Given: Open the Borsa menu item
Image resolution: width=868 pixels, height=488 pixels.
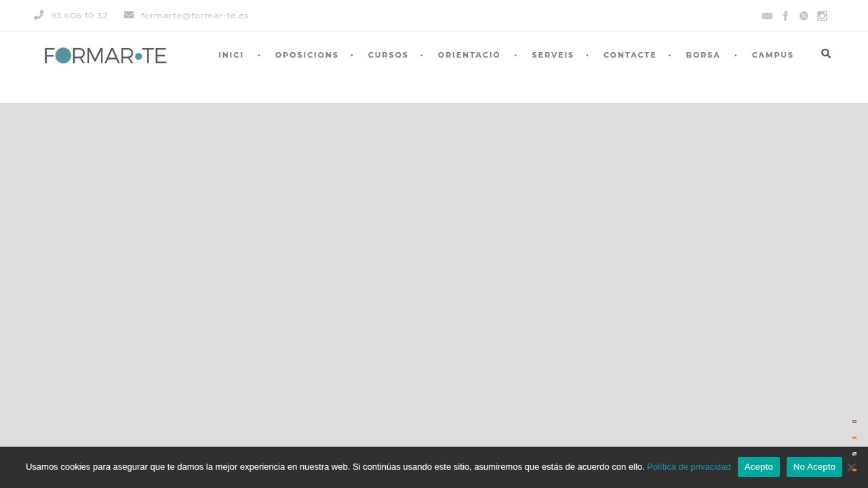Looking at the screenshot, I should tap(703, 55).
